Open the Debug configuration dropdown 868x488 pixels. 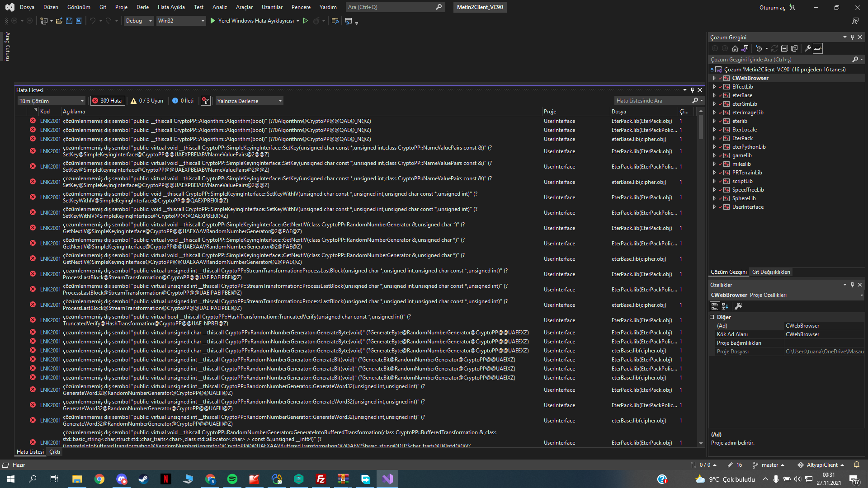click(x=139, y=21)
